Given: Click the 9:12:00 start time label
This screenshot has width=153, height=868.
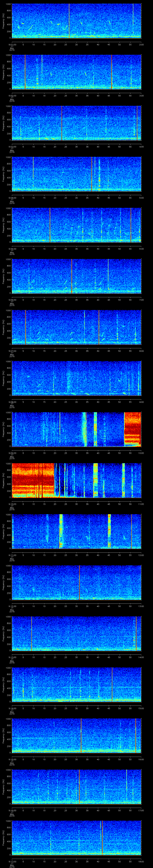Looking at the screenshot, I should [x=12, y=606].
